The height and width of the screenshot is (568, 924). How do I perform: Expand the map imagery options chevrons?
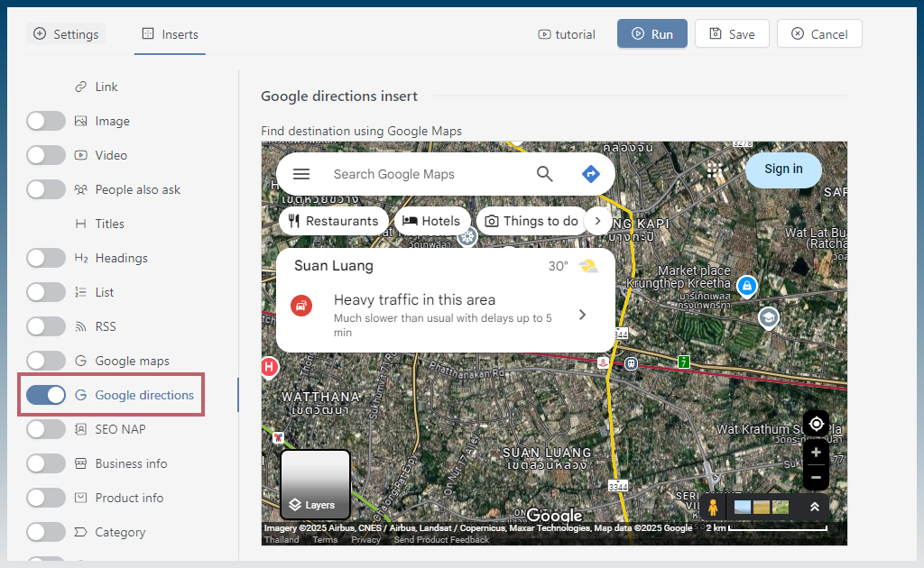[815, 507]
